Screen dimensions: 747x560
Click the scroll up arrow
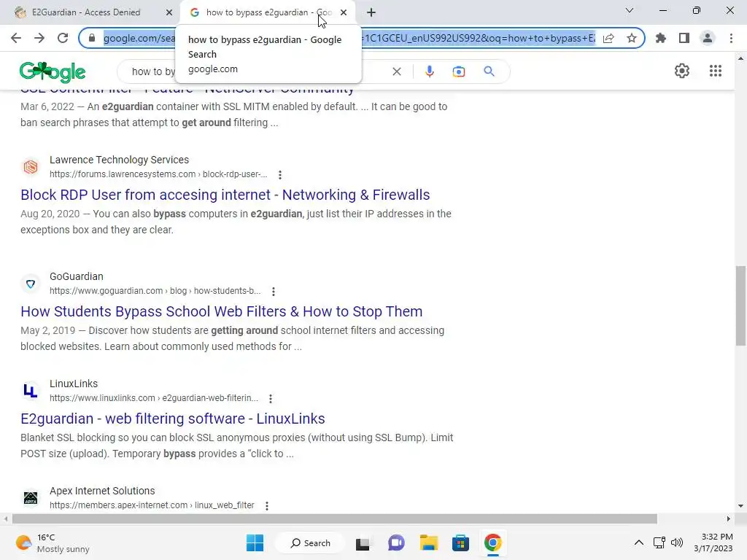(740, 58)
